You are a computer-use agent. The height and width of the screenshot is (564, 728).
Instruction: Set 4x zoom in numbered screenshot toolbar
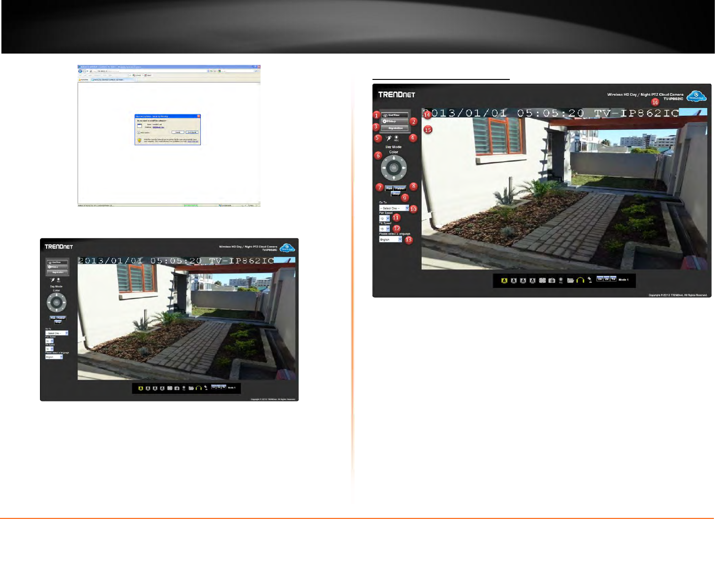pyautogui.click(x=613, y=279)
